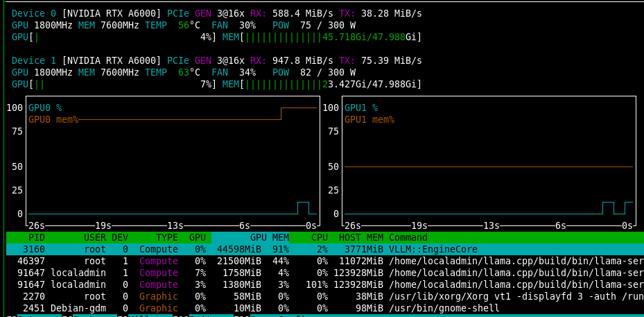Screen dimensions: 644x317
Task: Click the USER column header
Action: click(94, 237)
